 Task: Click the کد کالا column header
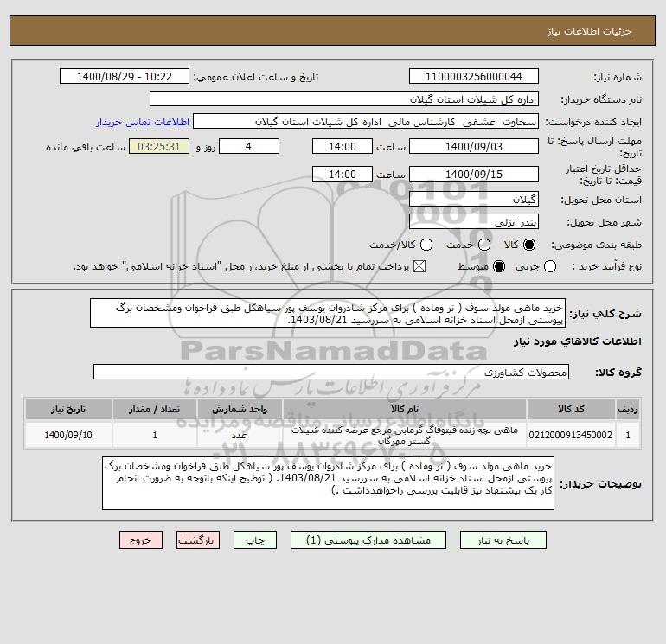571,409
